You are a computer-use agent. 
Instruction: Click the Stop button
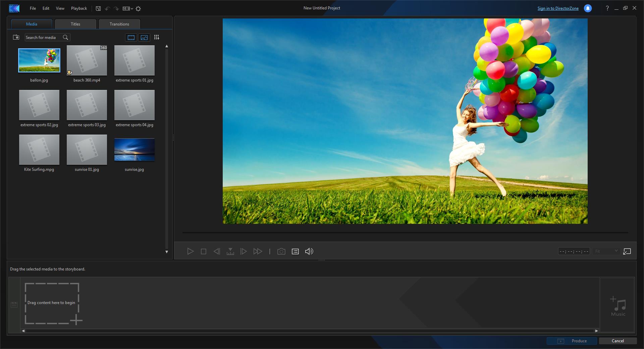click(204, 251)
